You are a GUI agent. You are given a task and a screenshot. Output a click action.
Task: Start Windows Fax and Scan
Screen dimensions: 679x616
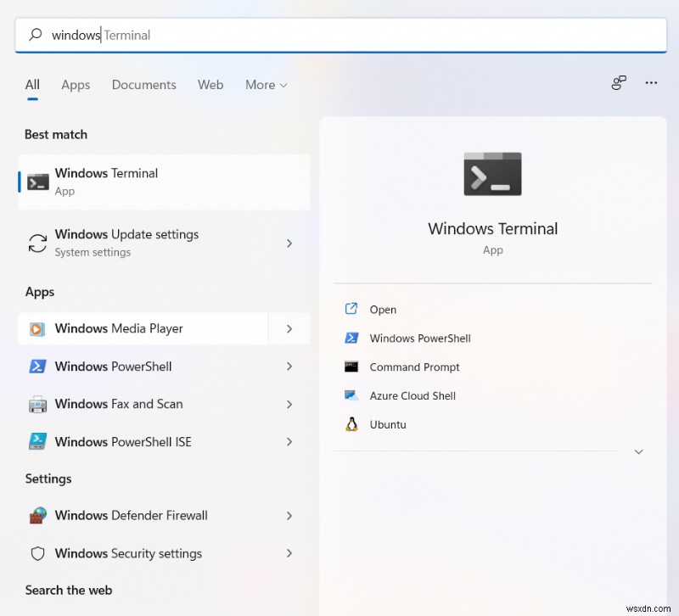click(119, 405)
